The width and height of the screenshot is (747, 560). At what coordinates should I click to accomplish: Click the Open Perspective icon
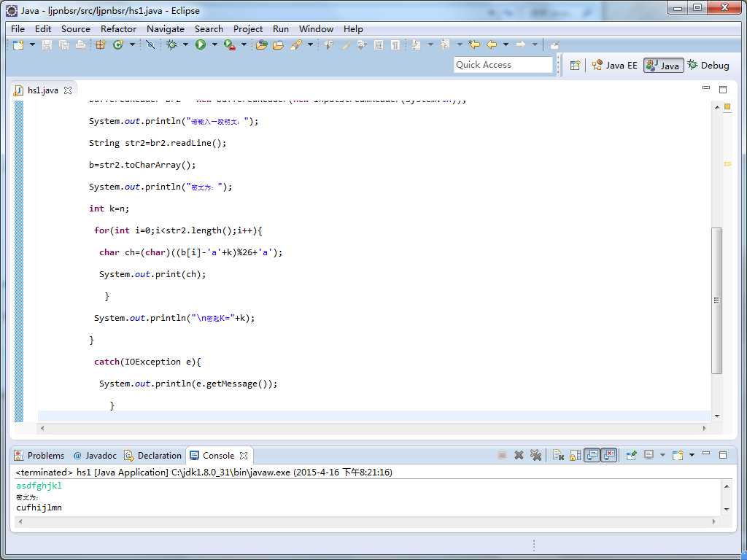point(575,65)
